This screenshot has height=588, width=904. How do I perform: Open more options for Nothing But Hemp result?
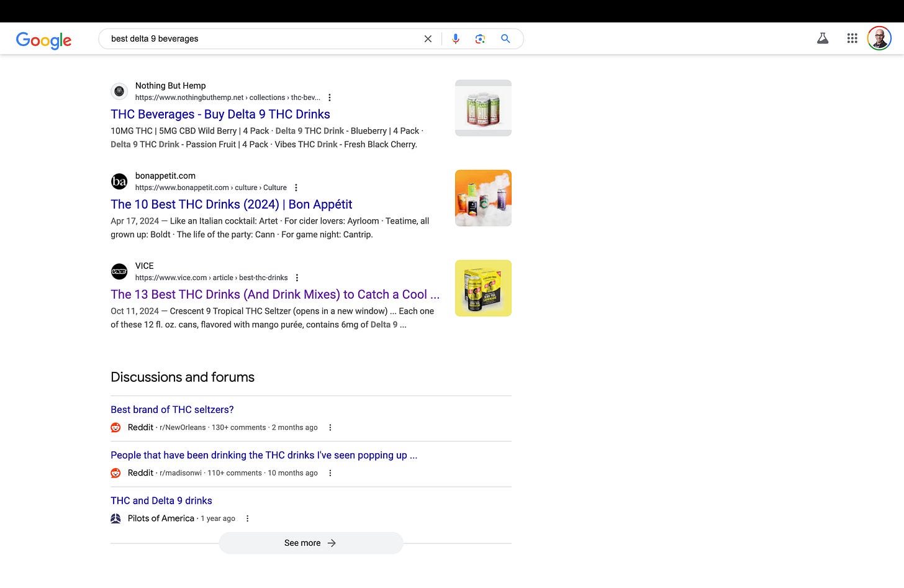(330, 97)
